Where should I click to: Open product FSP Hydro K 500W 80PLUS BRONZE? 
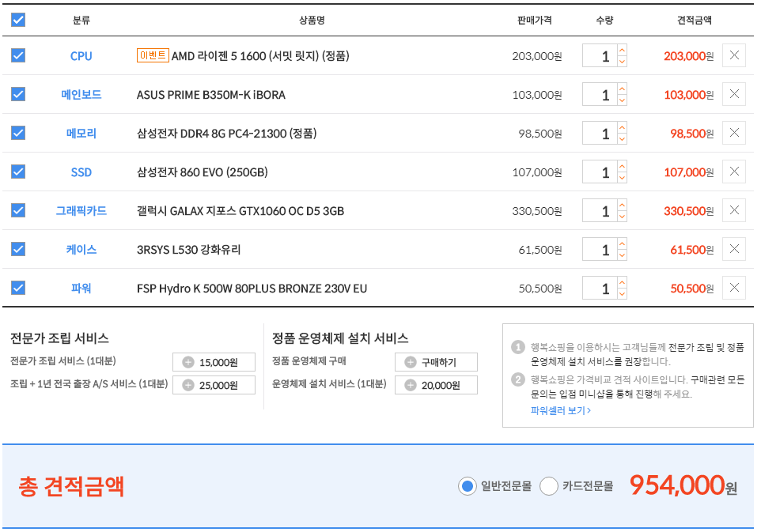pos(252,289)
